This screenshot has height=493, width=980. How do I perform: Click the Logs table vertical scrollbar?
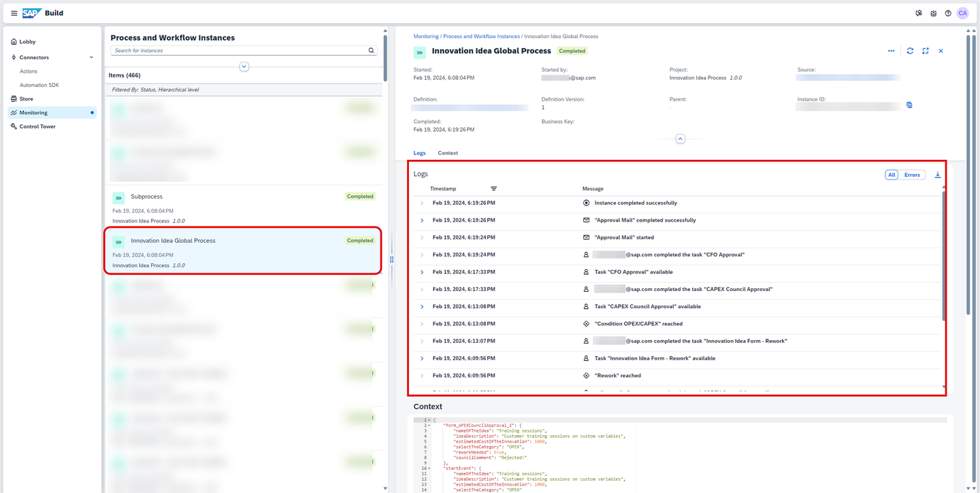943,255
